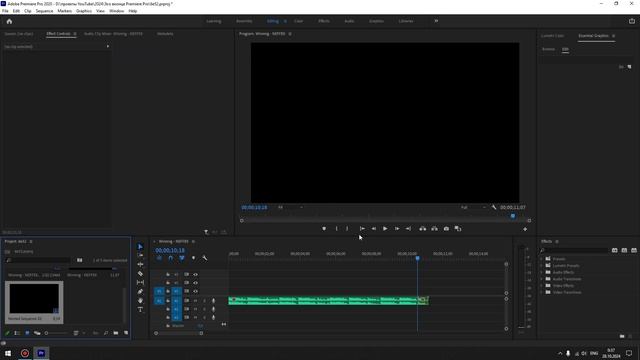Open more workspaces overflow chevron
This screenshot has height=360, width=640.
coord(436,21)
